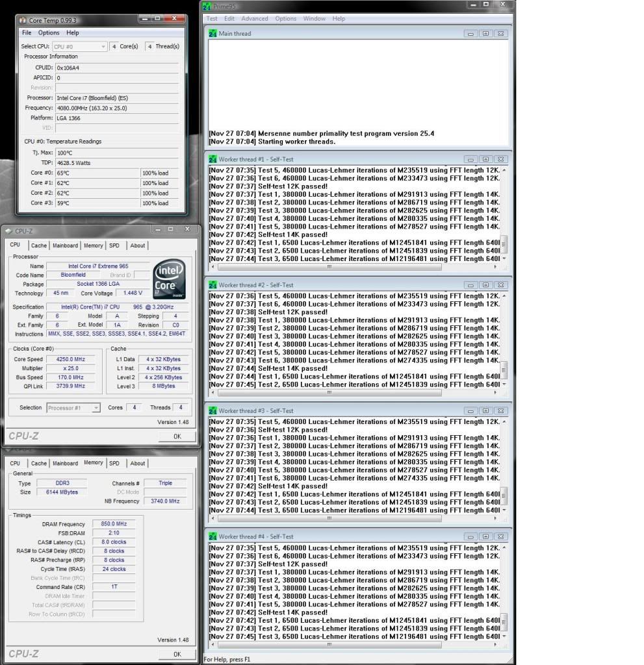The width and height of the screenshot is (644, 665).
Task: Close the Worker thread #4 window
Action: pyautogui.click(x=501, y=537)
